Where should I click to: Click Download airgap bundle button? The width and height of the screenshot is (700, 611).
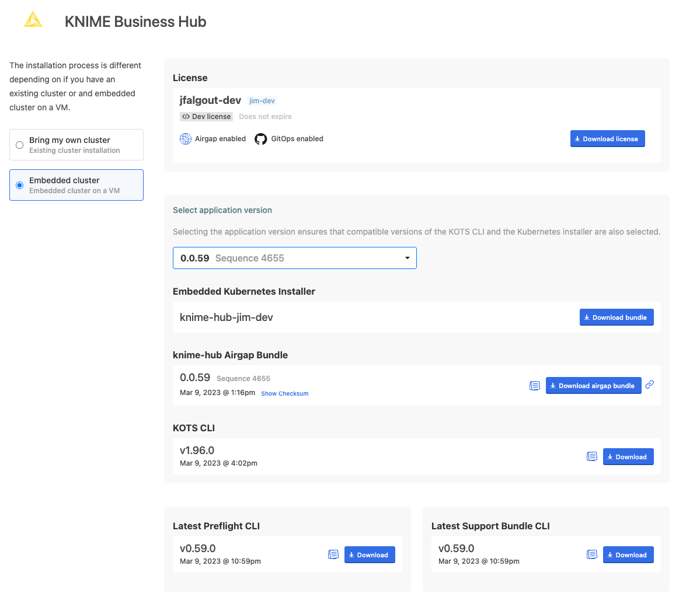593,386
